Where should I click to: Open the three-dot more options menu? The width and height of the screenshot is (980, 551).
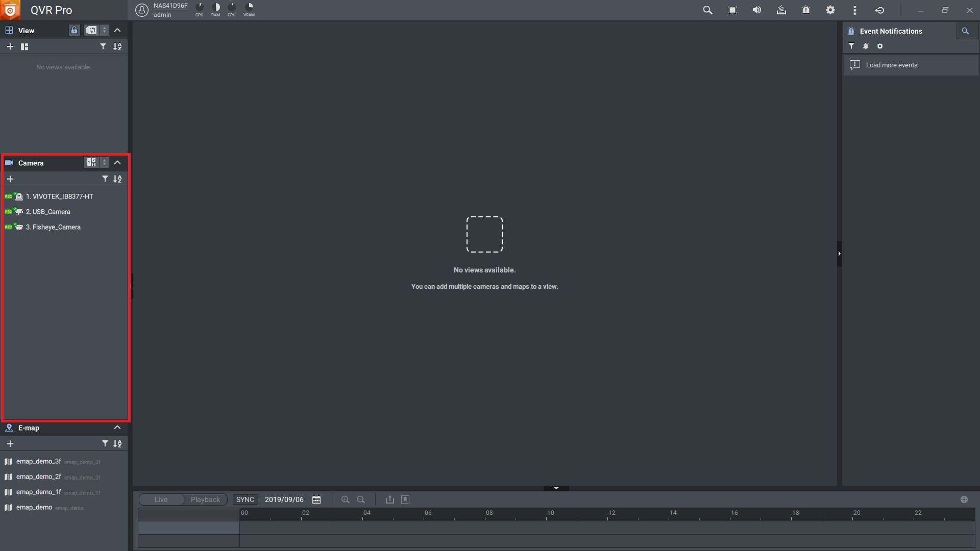pyautogui.click(x=855, y=10)
